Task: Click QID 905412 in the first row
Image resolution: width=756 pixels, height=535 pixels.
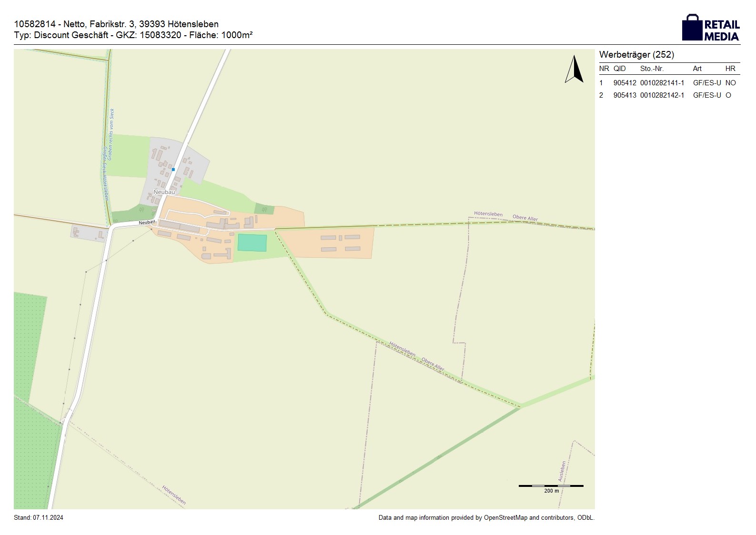Action: 625,83
